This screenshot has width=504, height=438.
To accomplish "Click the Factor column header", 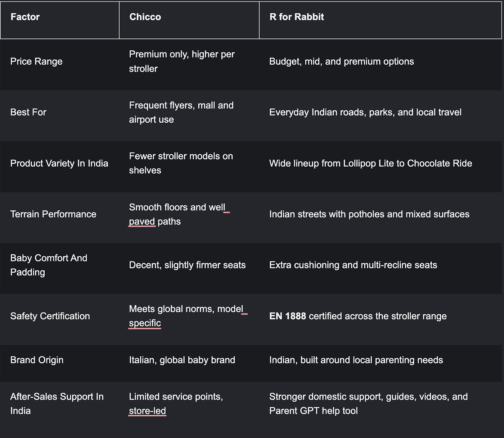I will pyautogui.click(x=25, y=17).
